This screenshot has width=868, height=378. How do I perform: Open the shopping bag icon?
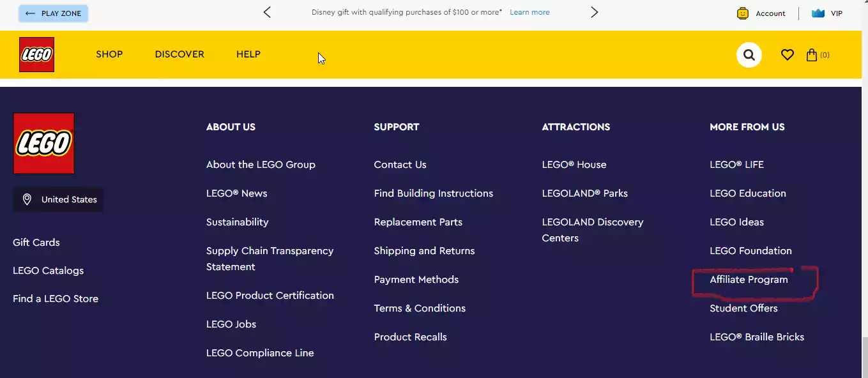click(x=812, y=55)
